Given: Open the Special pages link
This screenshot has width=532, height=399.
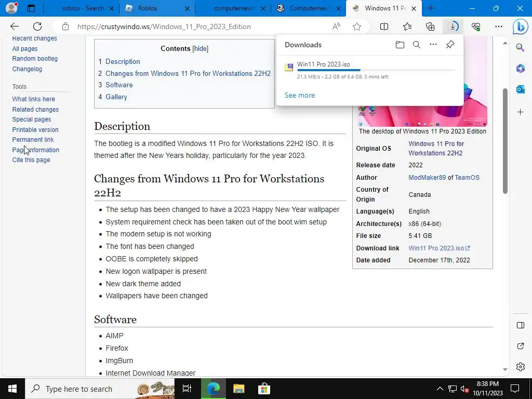Looking at the screenshot, I should (32, 119).
